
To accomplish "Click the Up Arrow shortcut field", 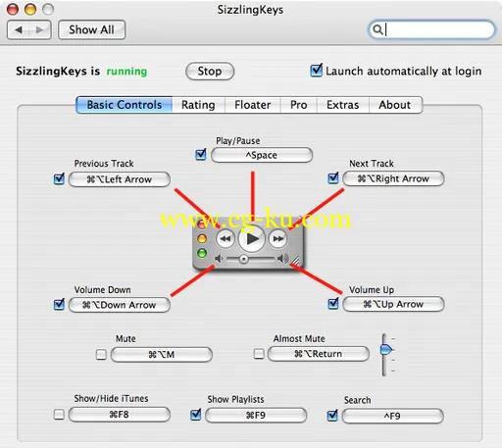I will pyautogui.click(x=393, y=304).
